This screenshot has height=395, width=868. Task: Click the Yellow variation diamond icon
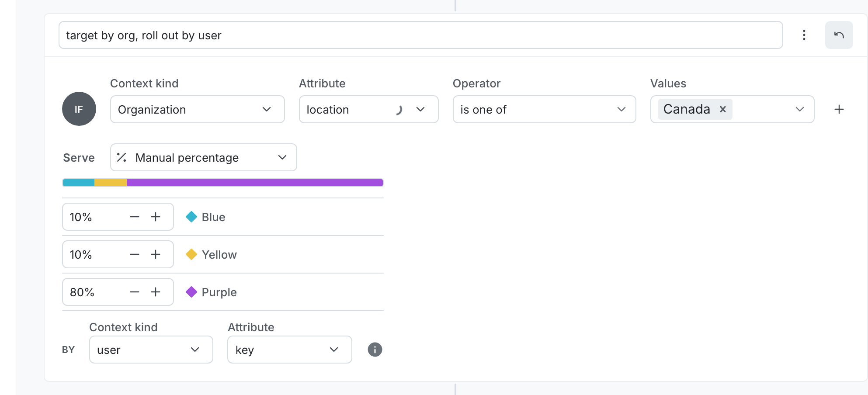[x=191, y=254]
